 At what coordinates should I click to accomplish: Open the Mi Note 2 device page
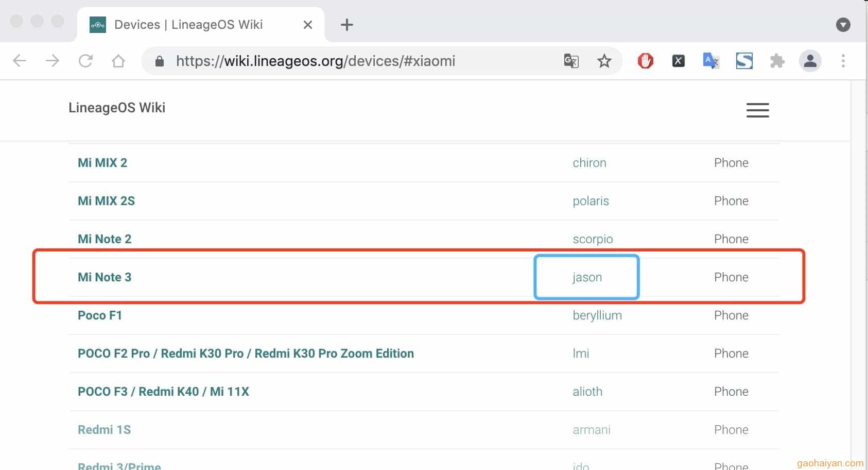point(105,239)
